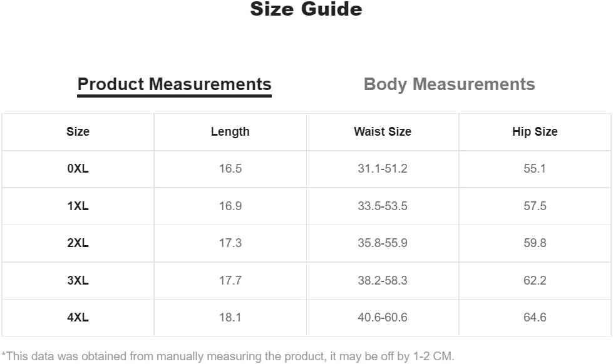This screenshot has width=613, height=364.
Task: Click the Size Guide heading
Action: 306,9
